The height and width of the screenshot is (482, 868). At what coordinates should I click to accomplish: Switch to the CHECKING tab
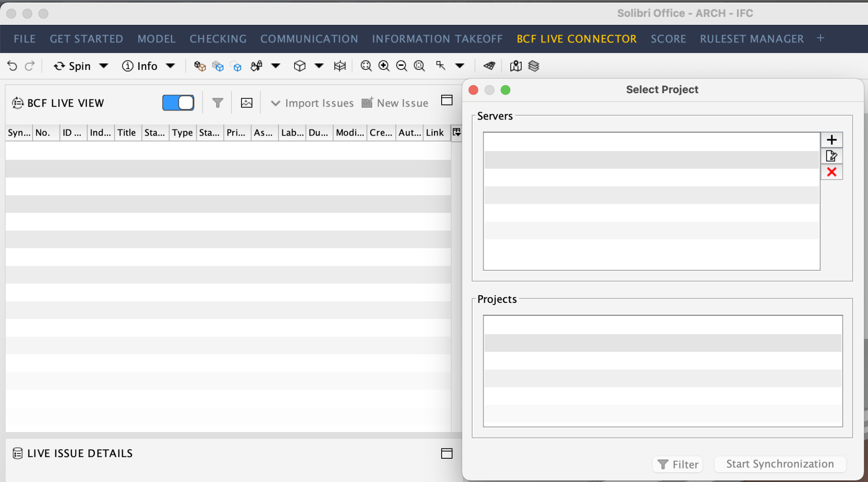[x=218, y=39]
